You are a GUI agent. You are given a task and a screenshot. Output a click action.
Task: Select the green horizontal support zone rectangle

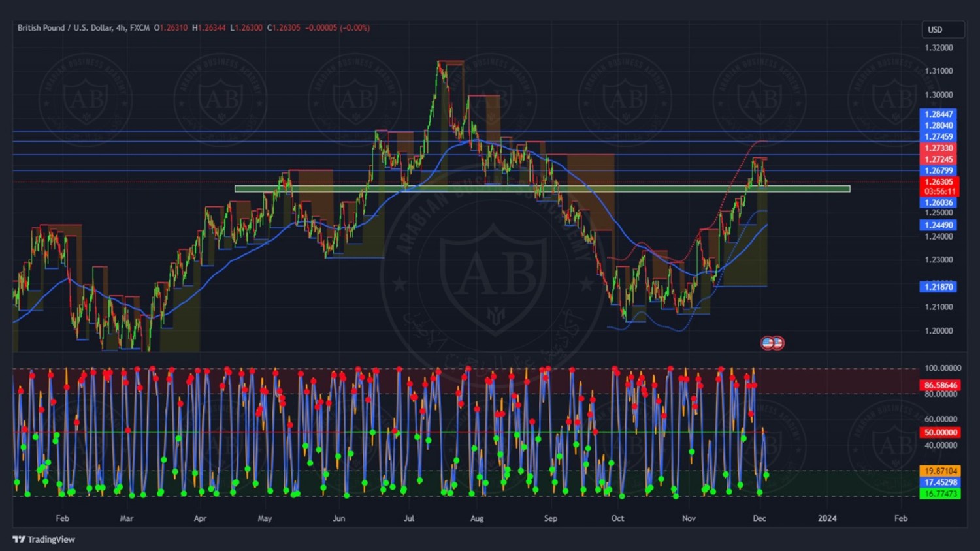point(542,189)
